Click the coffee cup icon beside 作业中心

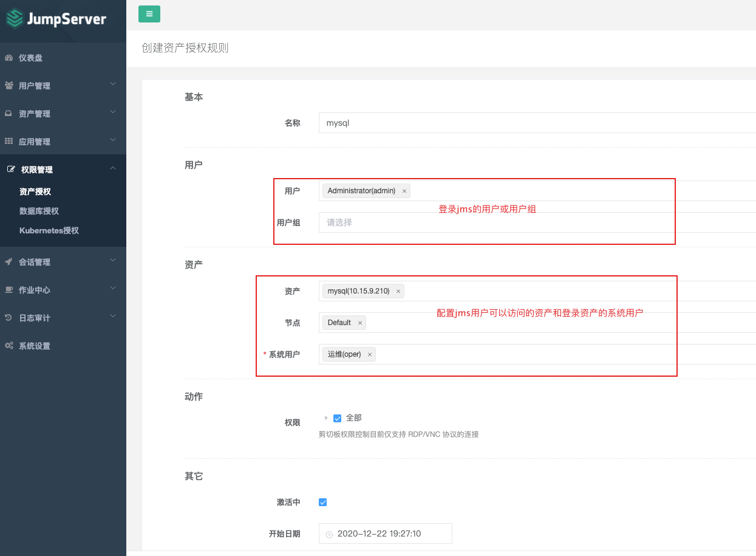(9, 290)
